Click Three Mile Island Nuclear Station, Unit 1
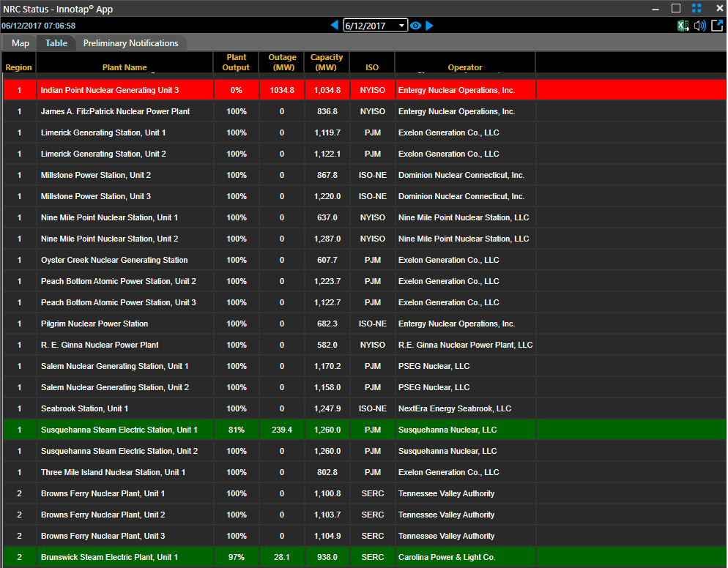 pyautogui.click(x=113, y=472)
